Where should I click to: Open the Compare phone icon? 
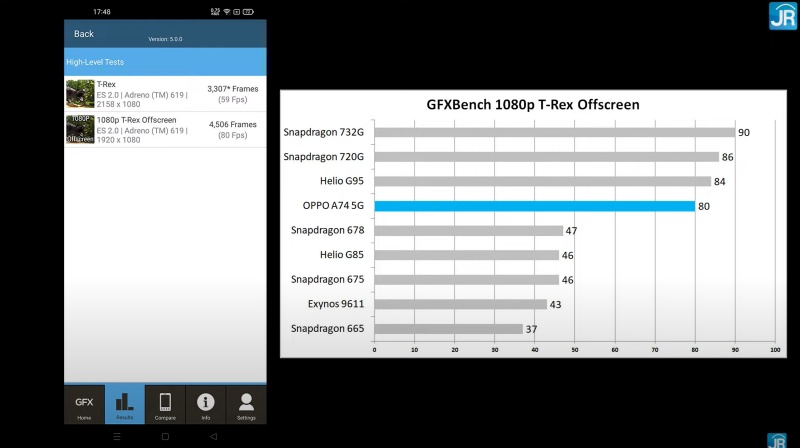click(x=165, y=404)
